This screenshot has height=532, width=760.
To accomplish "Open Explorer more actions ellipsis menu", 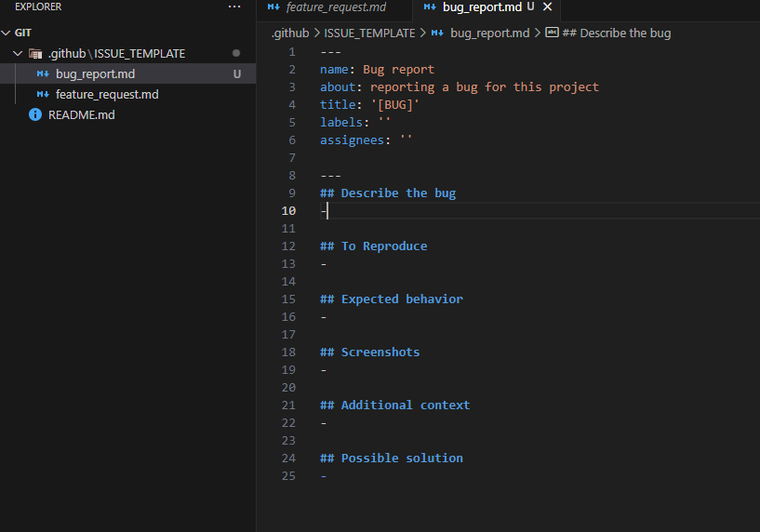I will [234, 7].
